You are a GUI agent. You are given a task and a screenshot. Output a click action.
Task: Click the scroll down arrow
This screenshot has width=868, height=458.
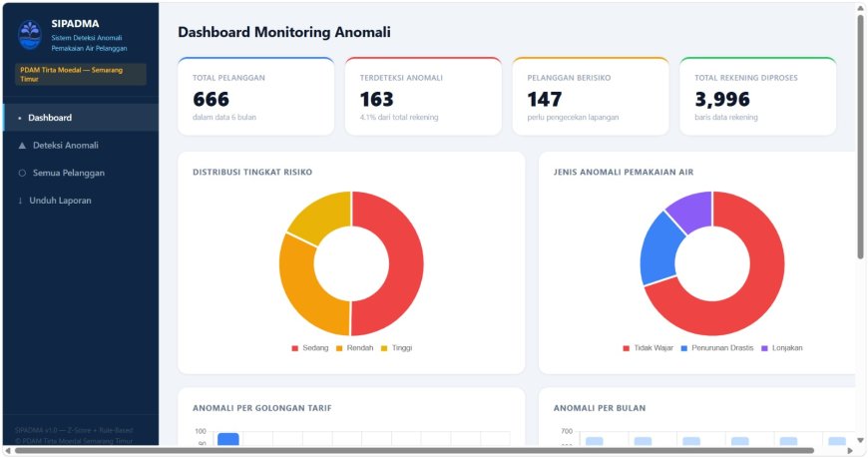click(x=861, y=440)
